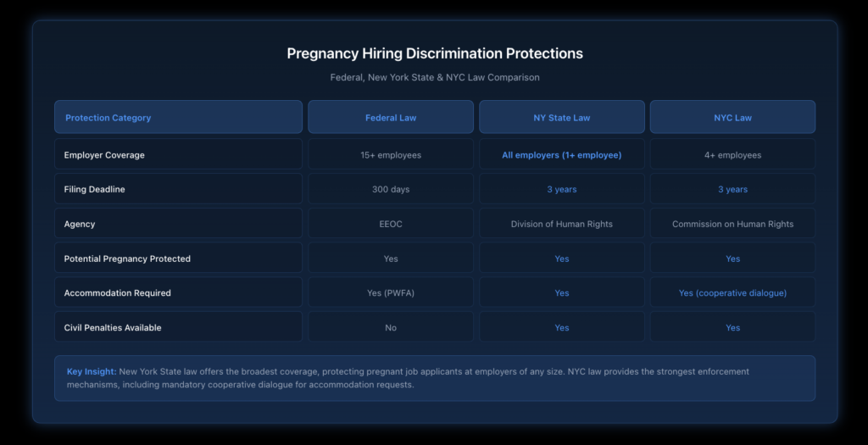Click the 'Key Insight:' label
The width and height of the screenshot is (868, 445).
92,371
